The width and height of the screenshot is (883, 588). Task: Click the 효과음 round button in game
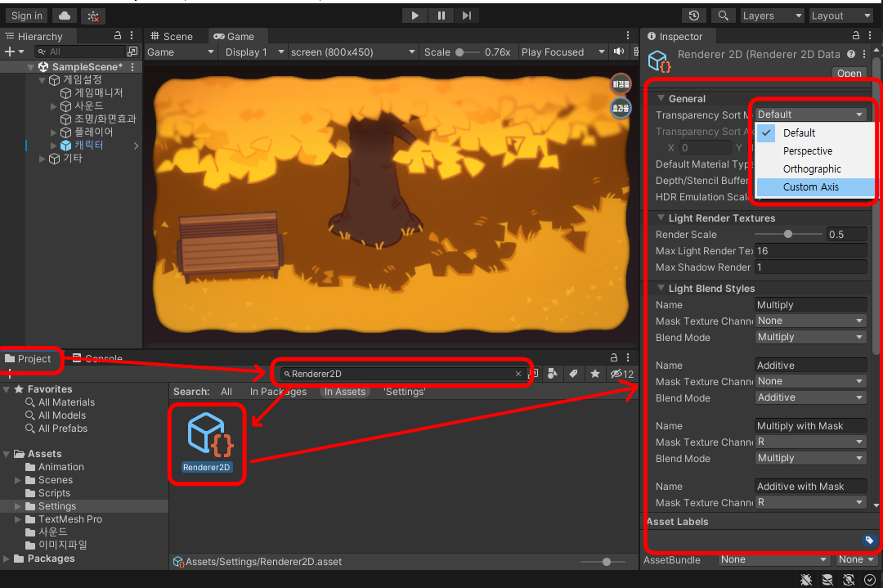click(621, 108)
